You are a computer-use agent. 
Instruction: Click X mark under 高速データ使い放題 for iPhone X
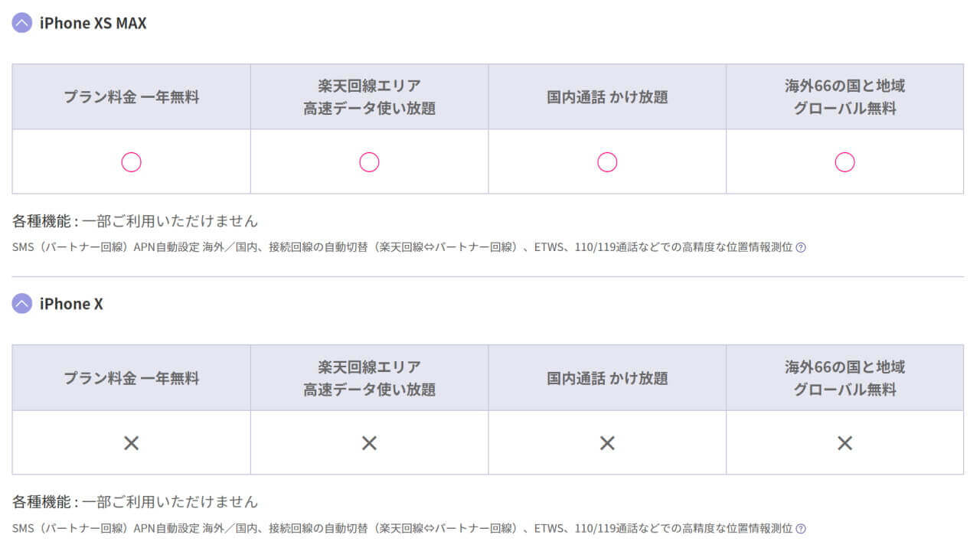(x=370, y=443)
